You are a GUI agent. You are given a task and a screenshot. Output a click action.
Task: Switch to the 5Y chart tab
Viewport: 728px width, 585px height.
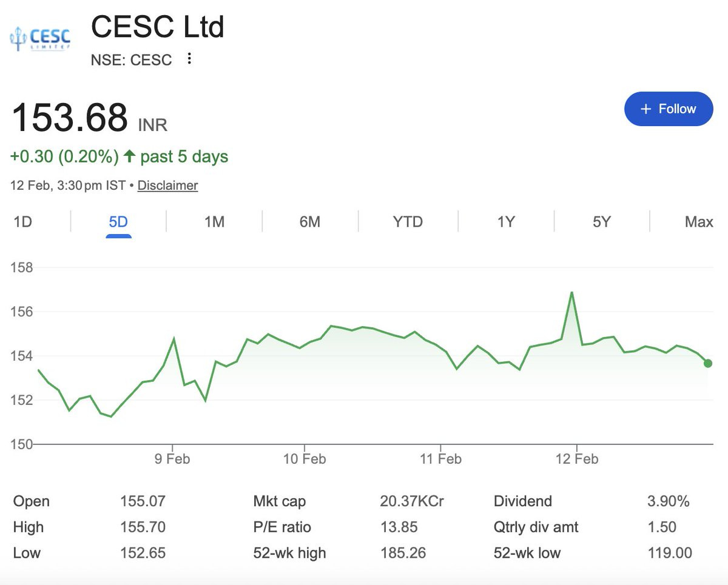(x=601, y=222)
